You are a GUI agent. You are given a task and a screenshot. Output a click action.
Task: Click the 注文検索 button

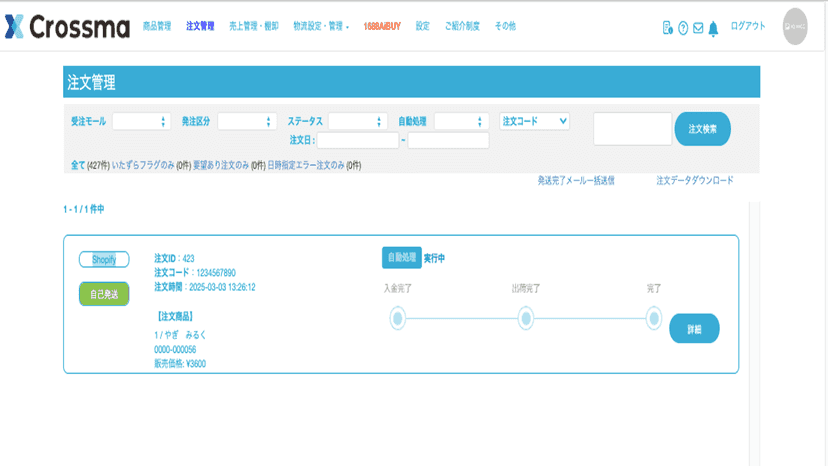[x=702, y=129]
